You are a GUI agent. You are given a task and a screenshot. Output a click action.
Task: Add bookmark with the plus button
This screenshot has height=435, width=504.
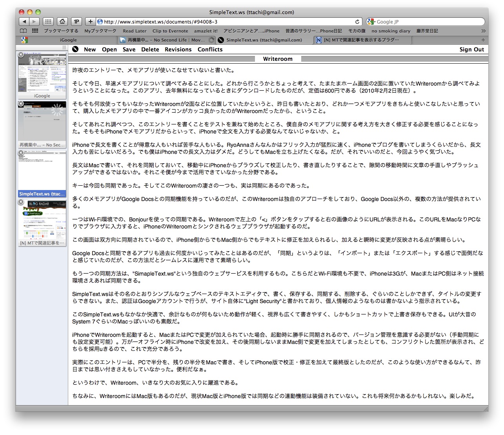tap(91, 22)
